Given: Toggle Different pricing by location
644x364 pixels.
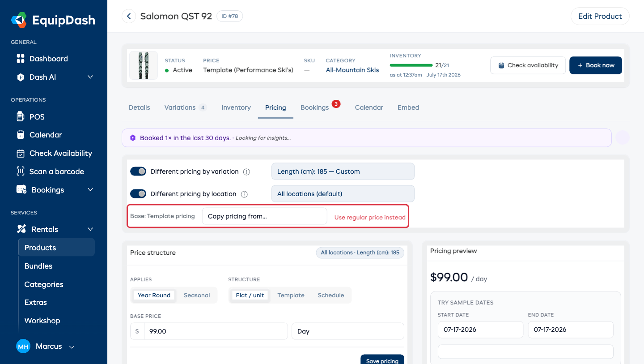Looking at the screenshot, I should coord(138,194).
